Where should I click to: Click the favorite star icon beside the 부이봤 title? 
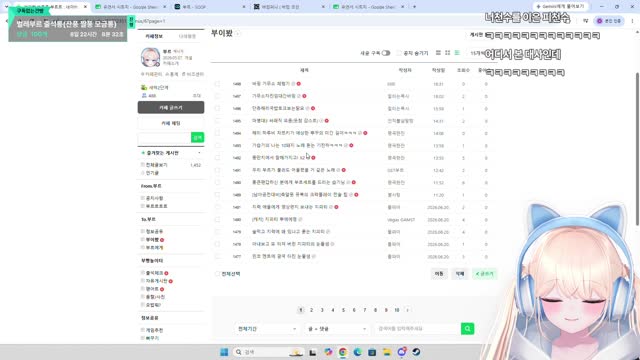pyautogui.click(x=238, y=33)
